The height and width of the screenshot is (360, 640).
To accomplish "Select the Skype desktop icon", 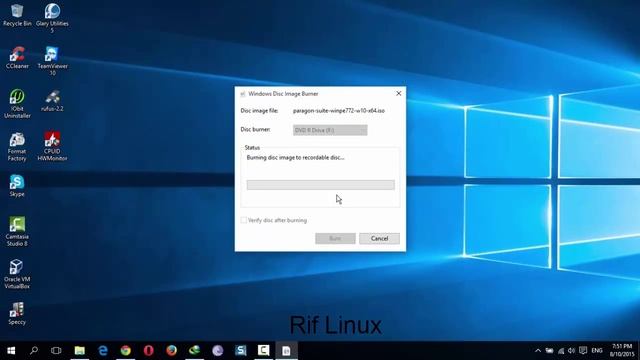I will point(17,186).
